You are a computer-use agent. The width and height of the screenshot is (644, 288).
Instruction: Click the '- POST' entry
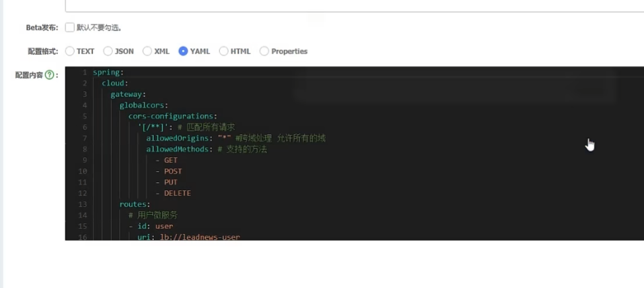(x=168, y=171)
